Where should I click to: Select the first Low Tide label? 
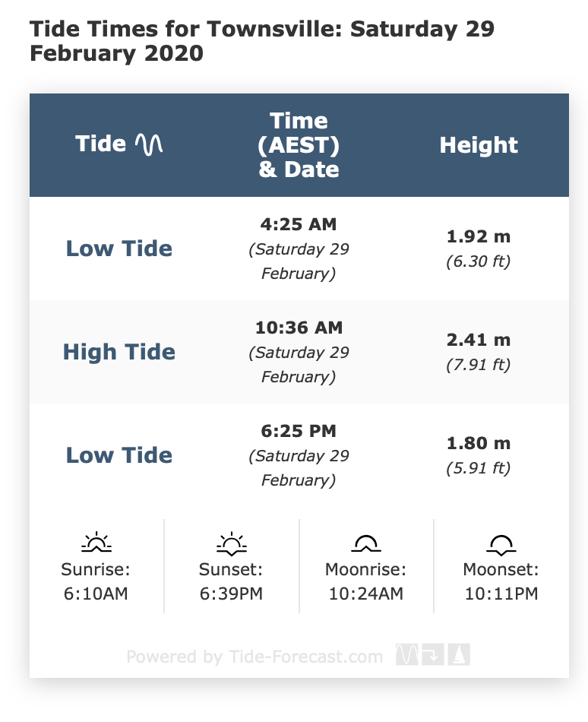tap(119, 249)
